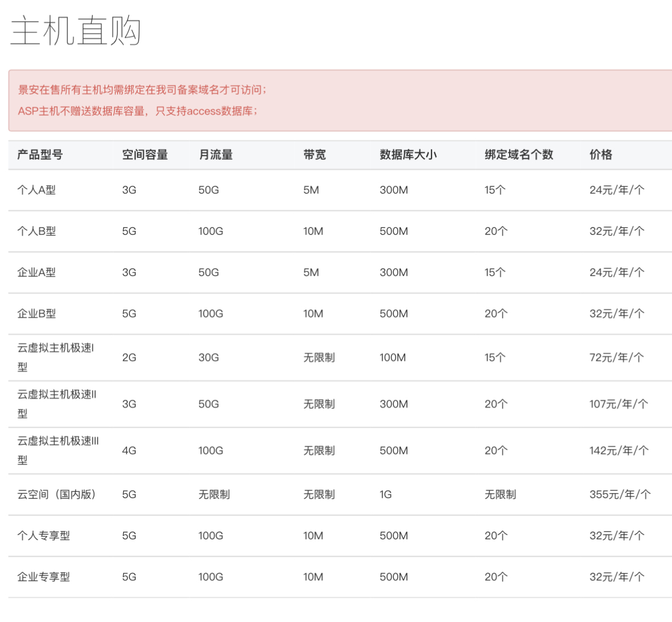The width and height of the screenshot is (672, 622).
Task: Click the 主机直购 page heading
Action: click(x=76, y=31)
